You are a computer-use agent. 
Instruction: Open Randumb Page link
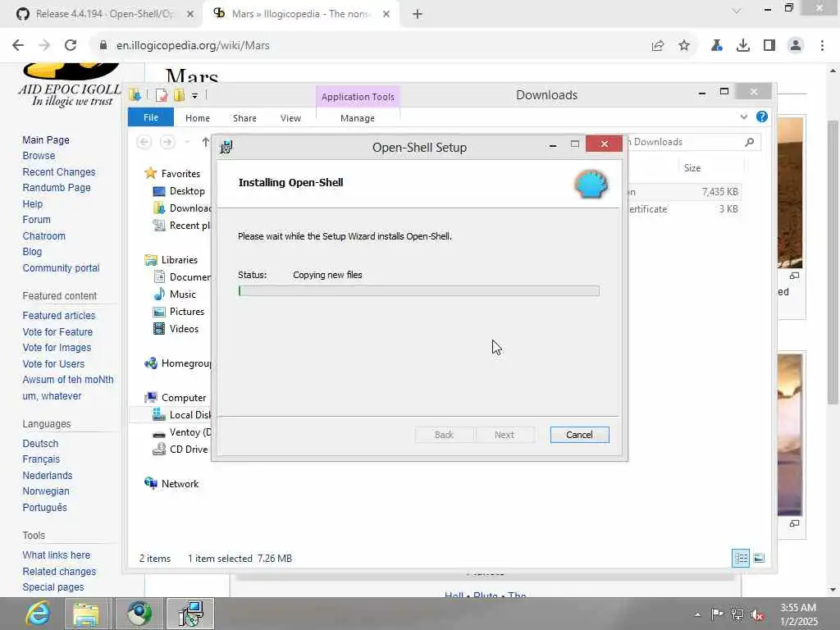click(x=57, y=188)
